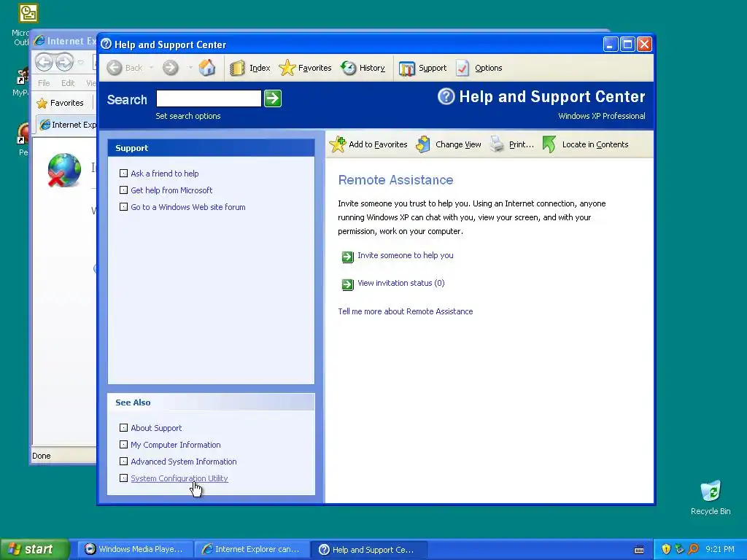
Task: Click the security shield tray icon
Action: pyautogui.click(x=666, y=549)
